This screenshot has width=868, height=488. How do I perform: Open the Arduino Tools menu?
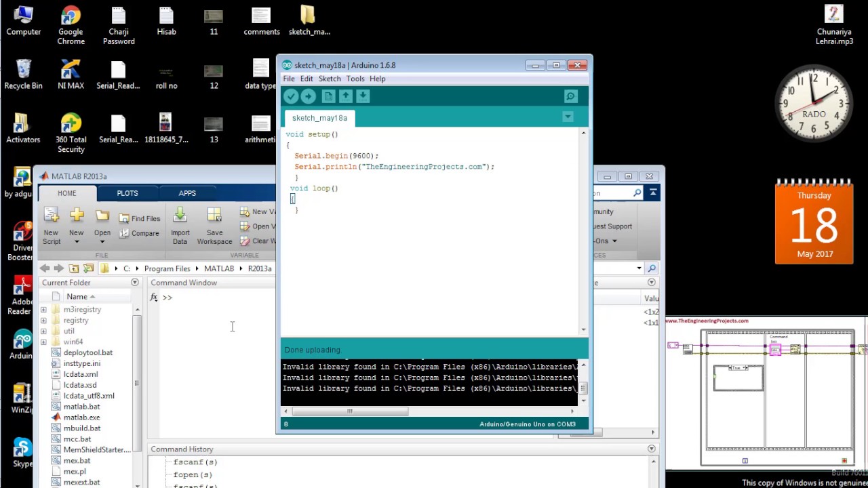pyautogui.click(x=355, y=79)
